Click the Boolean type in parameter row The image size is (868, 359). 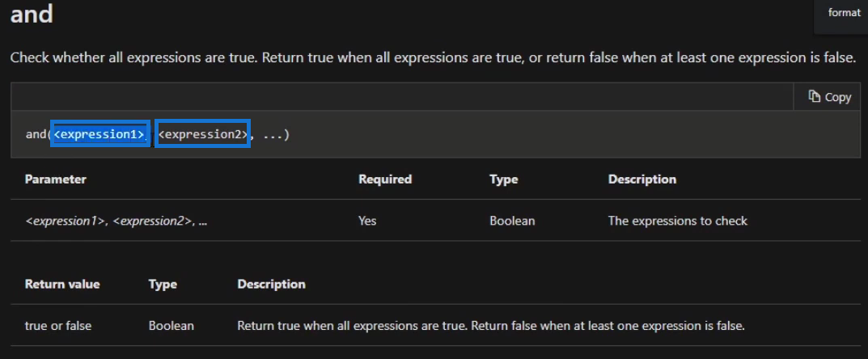tap(512, 221)
